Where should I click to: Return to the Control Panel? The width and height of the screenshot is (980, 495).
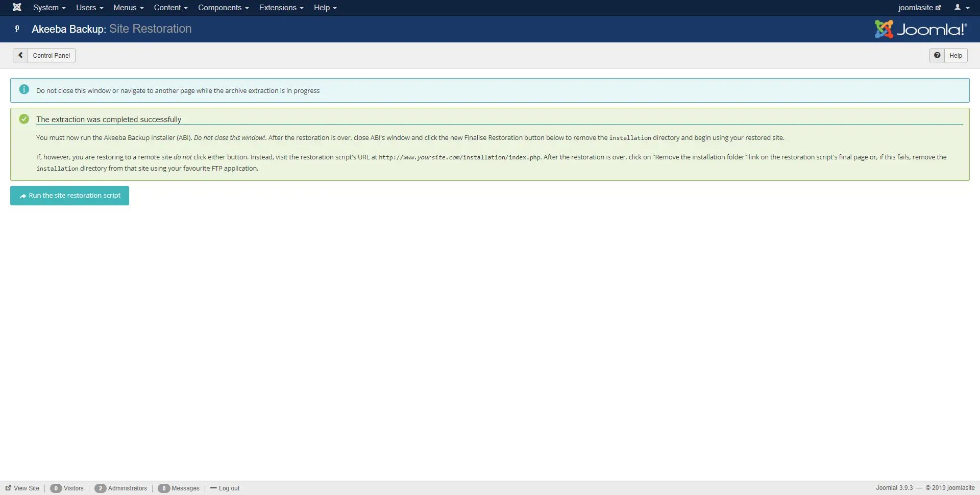click(51, 55)
